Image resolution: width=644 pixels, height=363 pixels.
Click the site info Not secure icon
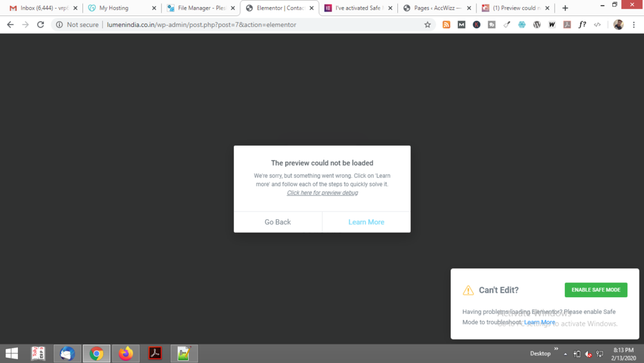pyautogui.click(x=59, y=25)
